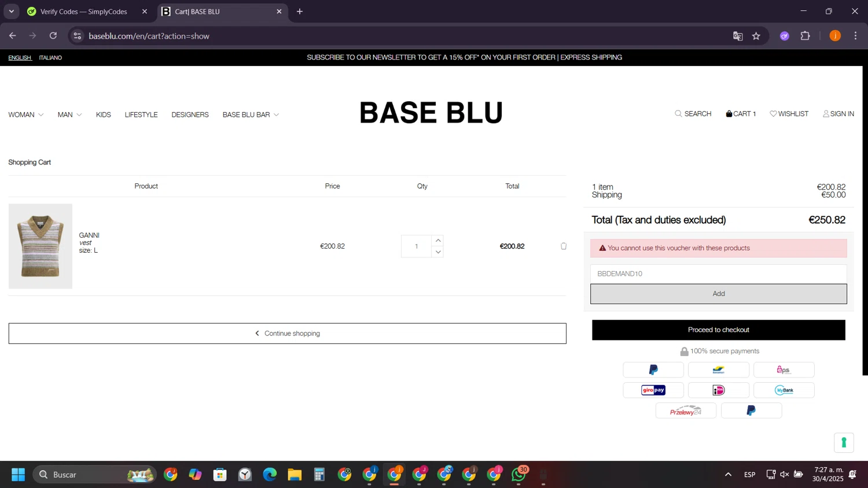868x488 pixels.
Task: Click the BASE BLU logo
Action: click(431, 113)
